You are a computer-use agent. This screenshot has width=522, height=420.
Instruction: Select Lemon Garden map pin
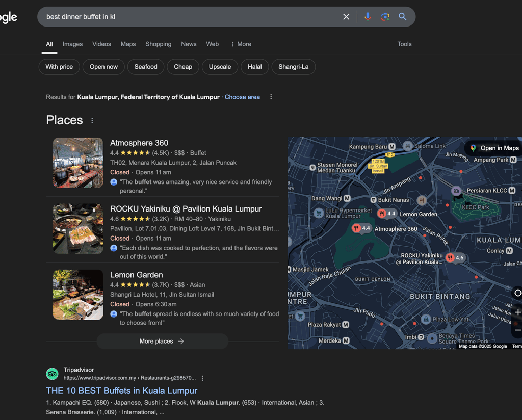[x=386, y=214]
